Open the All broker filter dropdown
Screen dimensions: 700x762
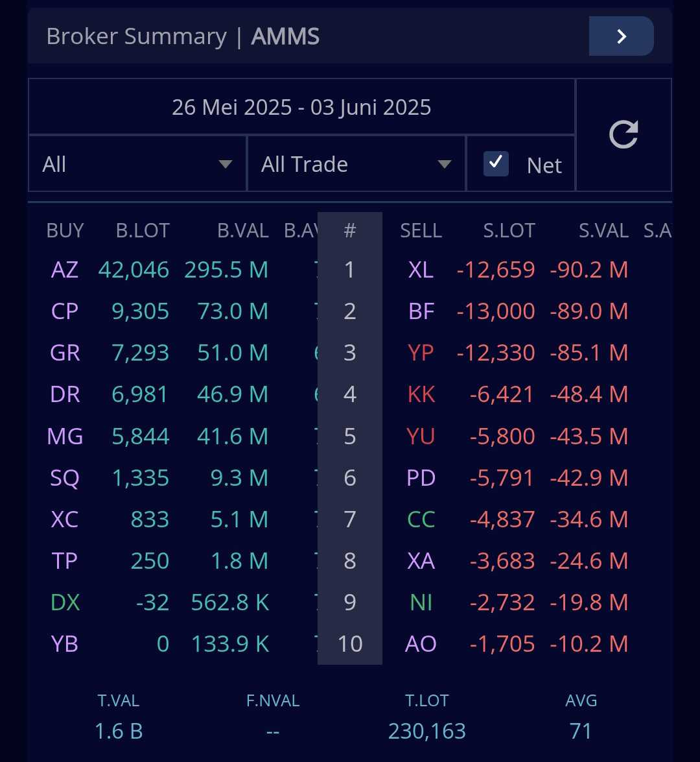click(137, 164)
